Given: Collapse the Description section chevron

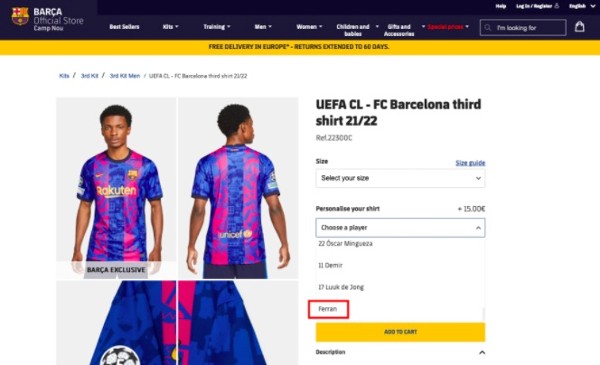Looking at the screenshot, I should [x=482, y=352].
